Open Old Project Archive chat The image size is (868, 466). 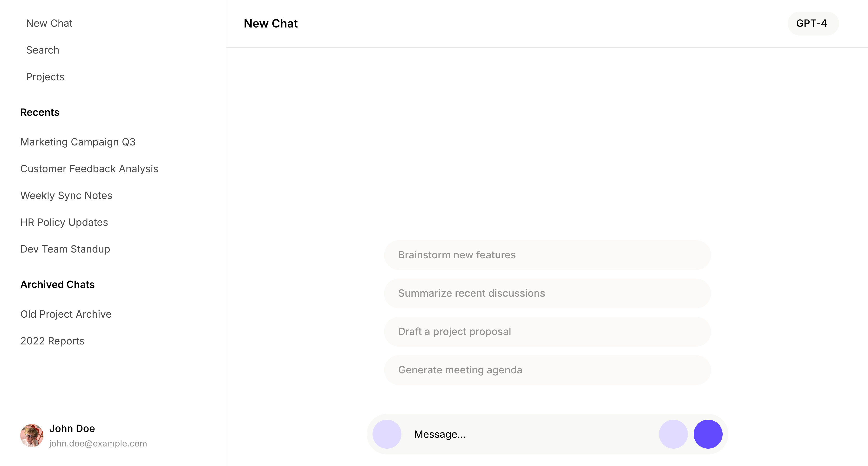(66, 314)
